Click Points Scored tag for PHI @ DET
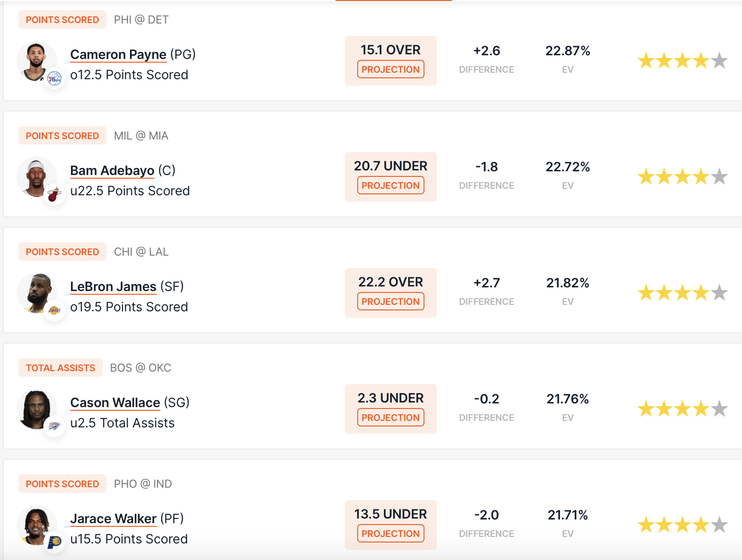This screenshot has width=742, height=560. [x=62, y=20]
